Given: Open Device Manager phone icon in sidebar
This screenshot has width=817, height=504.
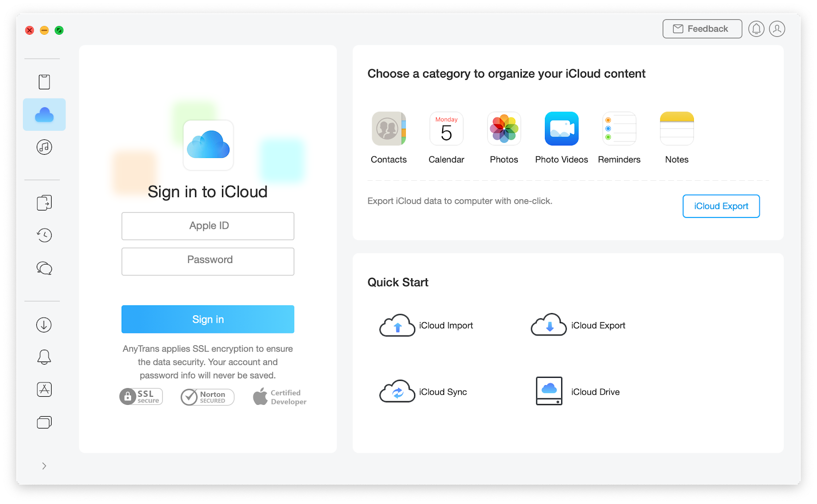Looking at the screenshot, I should coord(44,82).
